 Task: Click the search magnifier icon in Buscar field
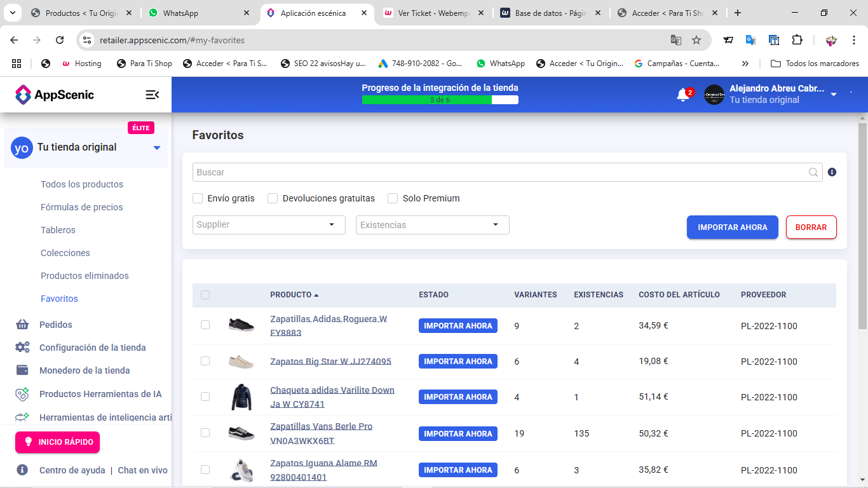813,172
